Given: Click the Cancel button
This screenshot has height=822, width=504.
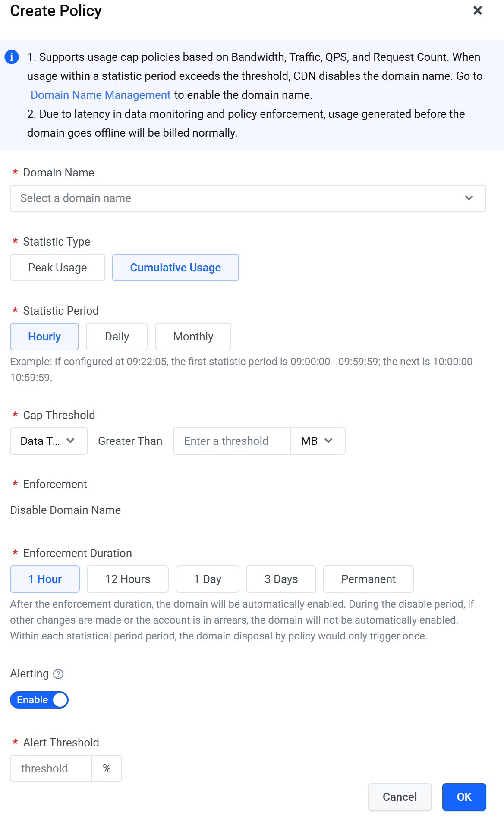Looking at the screenshot, I should click(x=400, y=797).
